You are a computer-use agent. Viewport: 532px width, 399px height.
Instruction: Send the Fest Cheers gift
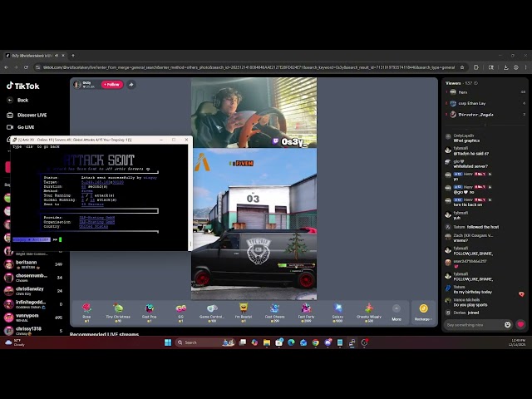(x=275, y=313)
